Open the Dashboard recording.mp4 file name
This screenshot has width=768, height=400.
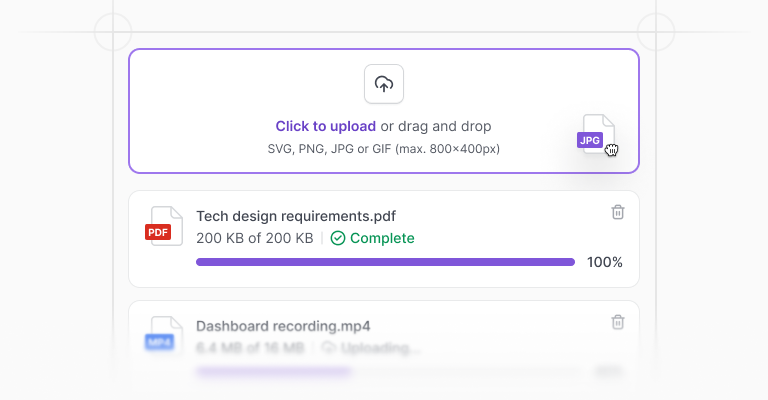283,326
